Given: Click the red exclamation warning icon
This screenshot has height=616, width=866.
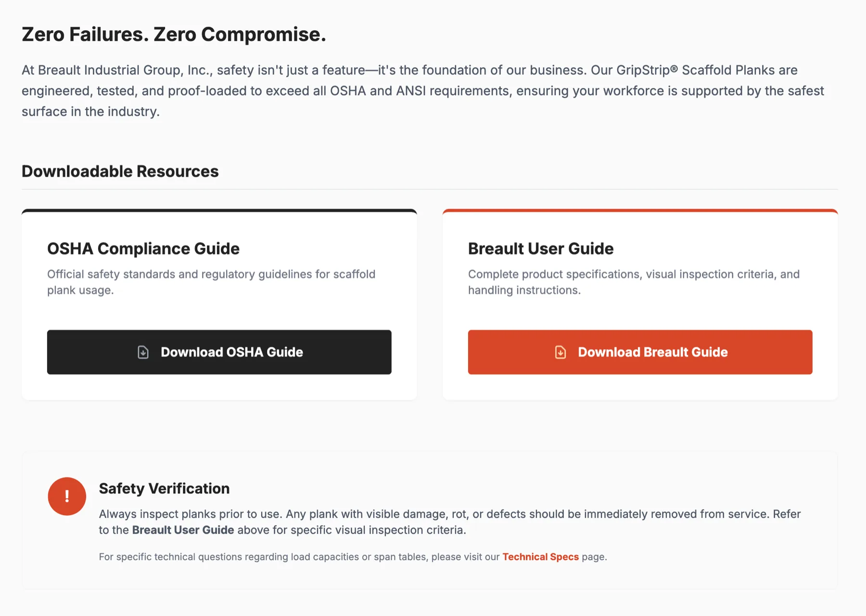Looking at the screenshot, I should tap(67, 496).
